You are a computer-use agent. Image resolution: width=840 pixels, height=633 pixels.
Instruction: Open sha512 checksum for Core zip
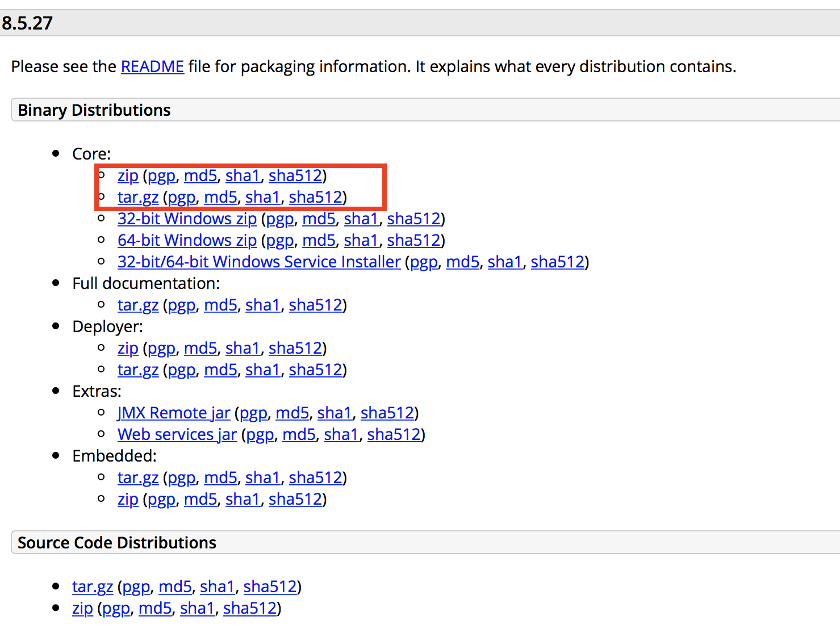point(295,176)
